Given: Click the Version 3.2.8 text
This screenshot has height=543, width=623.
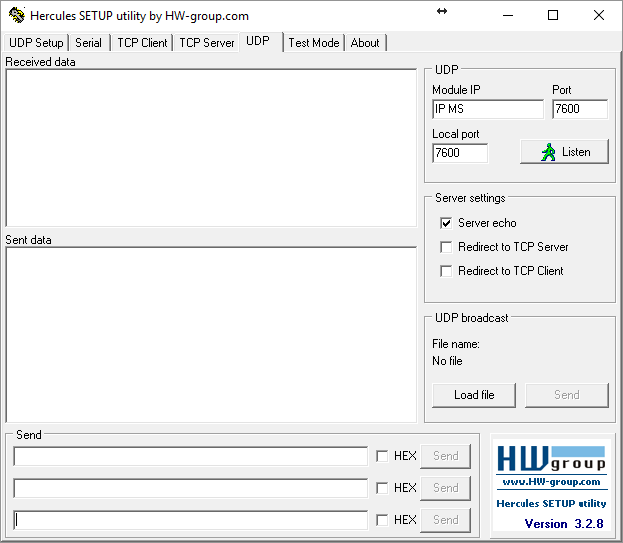Looking at the screenshot, I should 564,524.
